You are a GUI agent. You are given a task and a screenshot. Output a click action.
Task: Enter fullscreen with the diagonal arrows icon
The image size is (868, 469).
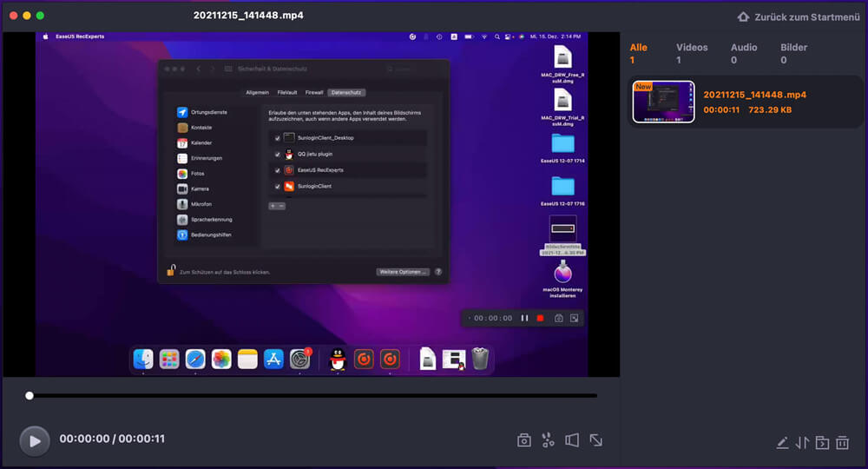[x=596, y=440]
